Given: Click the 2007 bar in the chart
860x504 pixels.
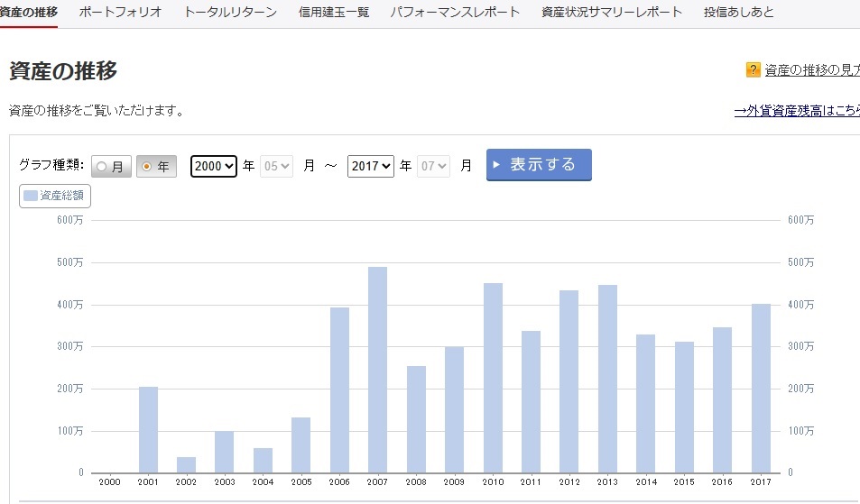Looking at the screenshot, I should click(377, 370).
